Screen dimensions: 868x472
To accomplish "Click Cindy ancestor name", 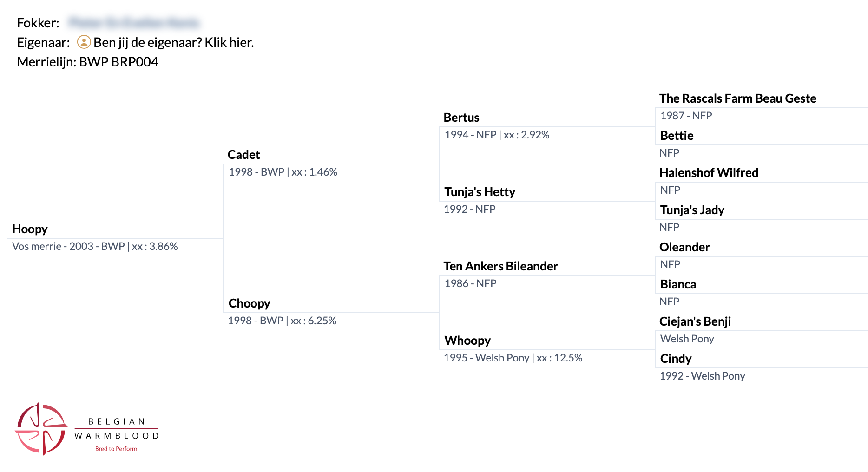I will [676, 359].
